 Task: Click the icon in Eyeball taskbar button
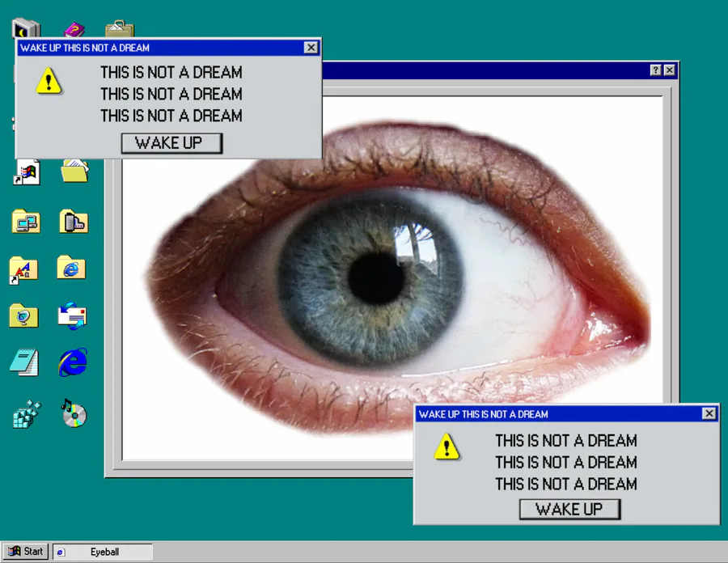coord(61,552)
